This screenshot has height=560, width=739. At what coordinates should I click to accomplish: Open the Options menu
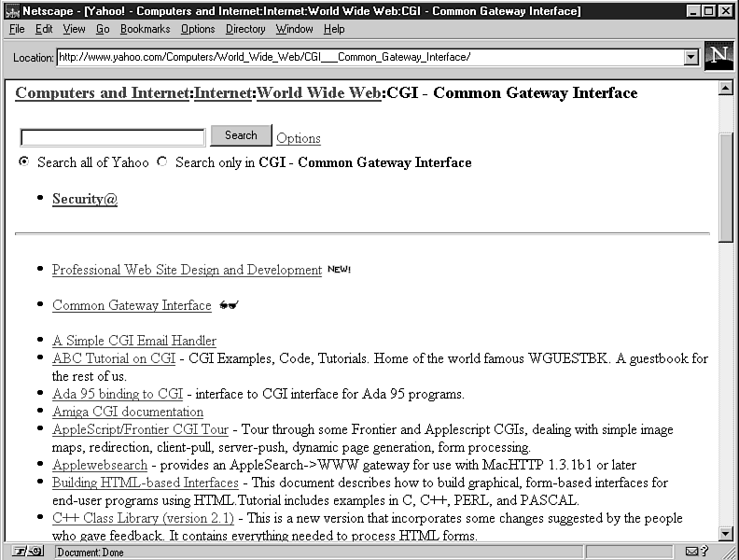click(x=198, y=29)
